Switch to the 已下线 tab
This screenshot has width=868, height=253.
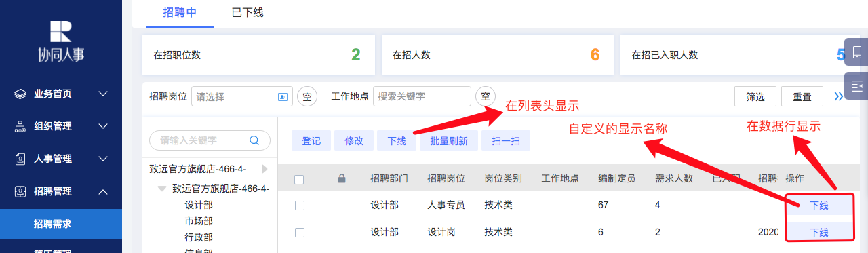[248, 12]
